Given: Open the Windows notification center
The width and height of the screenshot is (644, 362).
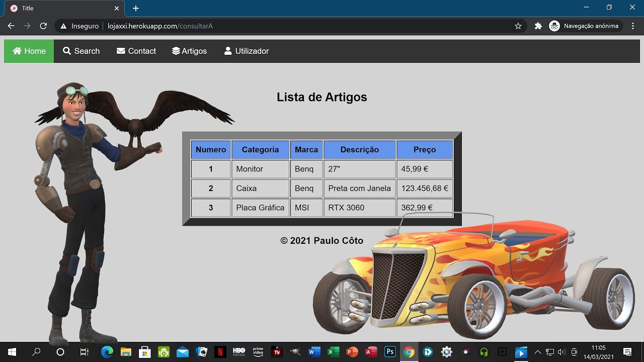Looking at the screenshot, I should [627, 352].
